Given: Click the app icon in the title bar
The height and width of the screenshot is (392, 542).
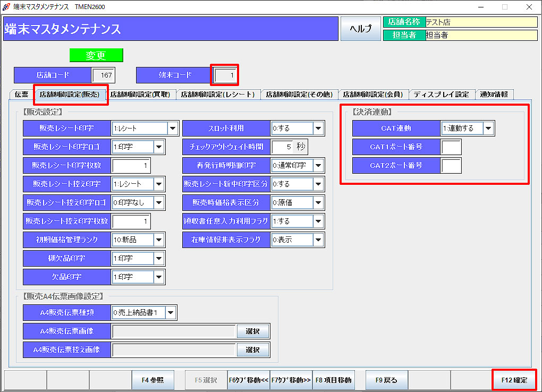Looking at the screenshot, I should (x=6, y=6).
